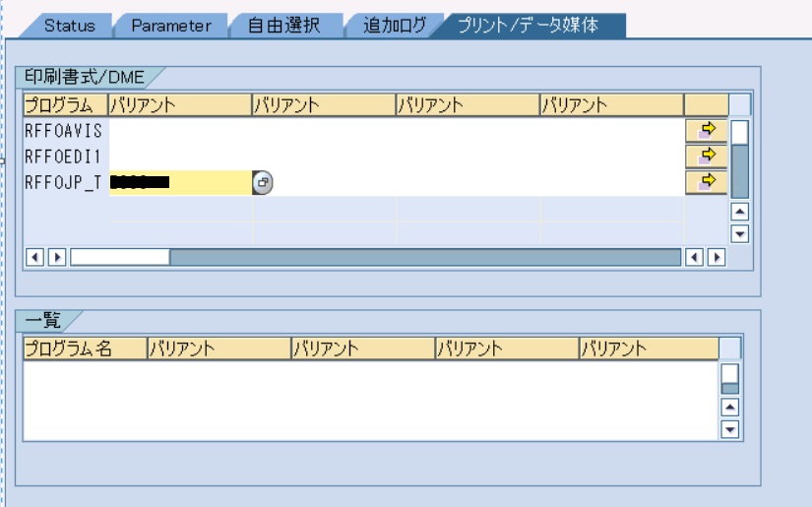This screenshot has width=812, height=507.
Task: Click the rightmost horizontal scroll arrow of the 印刷書式/DME table
Action: pyautogui.click(x=716, y=257)
